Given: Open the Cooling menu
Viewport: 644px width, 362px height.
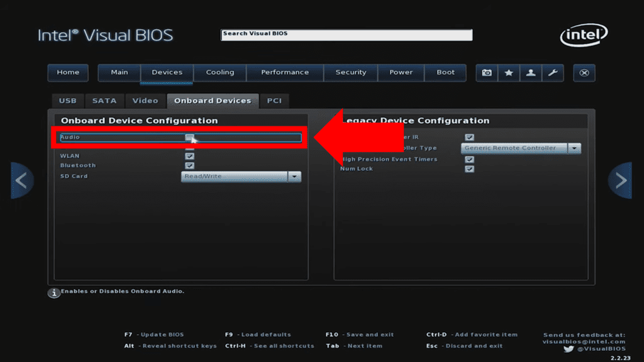Looking at the screenshot, I should pos(220,73).
